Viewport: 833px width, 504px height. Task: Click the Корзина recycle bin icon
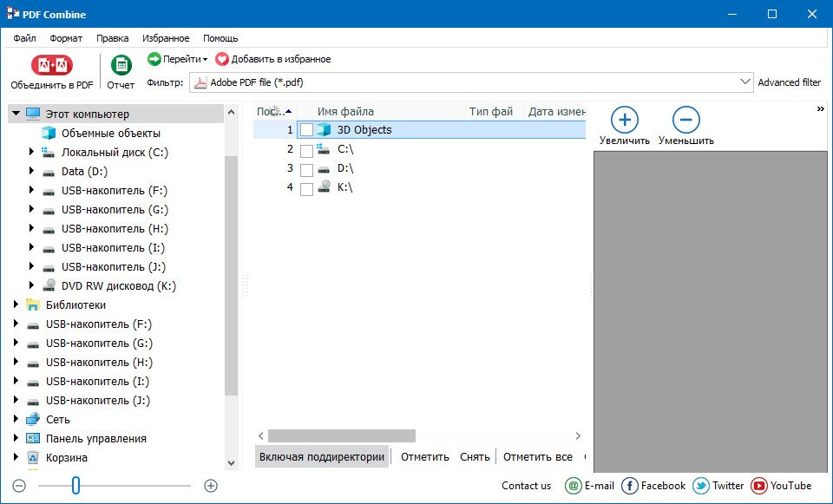(33, 457)
